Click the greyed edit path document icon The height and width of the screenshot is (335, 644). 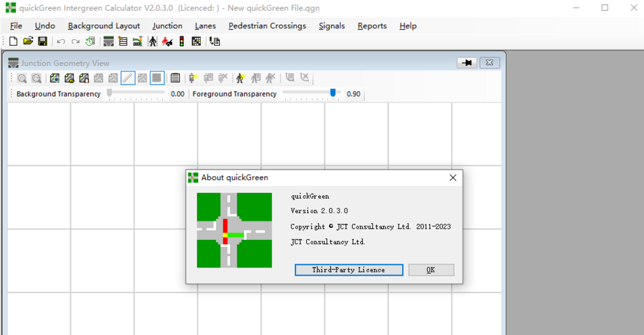pos(289,78)
